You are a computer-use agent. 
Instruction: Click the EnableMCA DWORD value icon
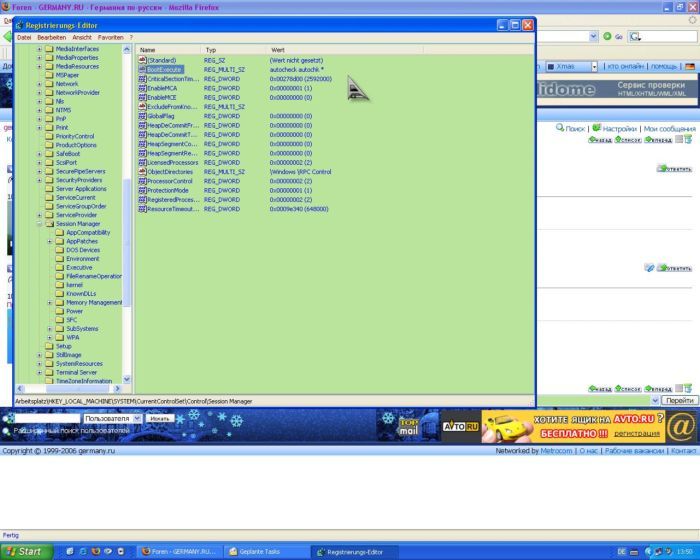point(142,88)
